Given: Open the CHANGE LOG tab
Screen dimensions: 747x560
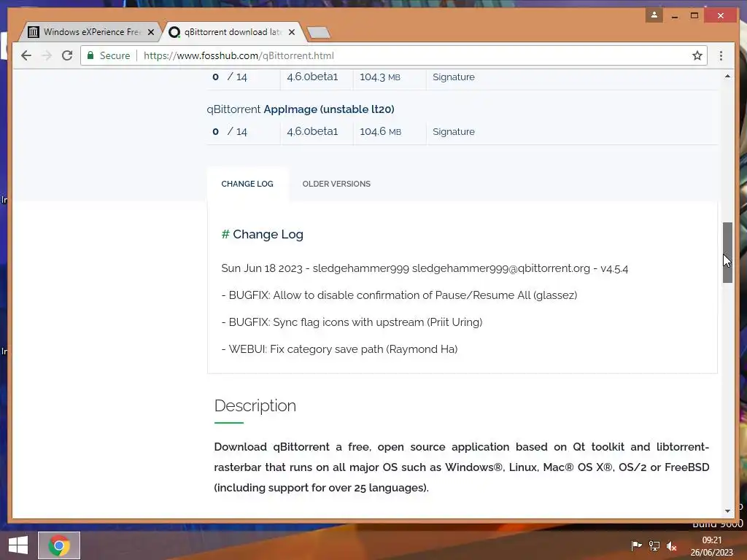Looking at the screenshot, I should 247,184.
